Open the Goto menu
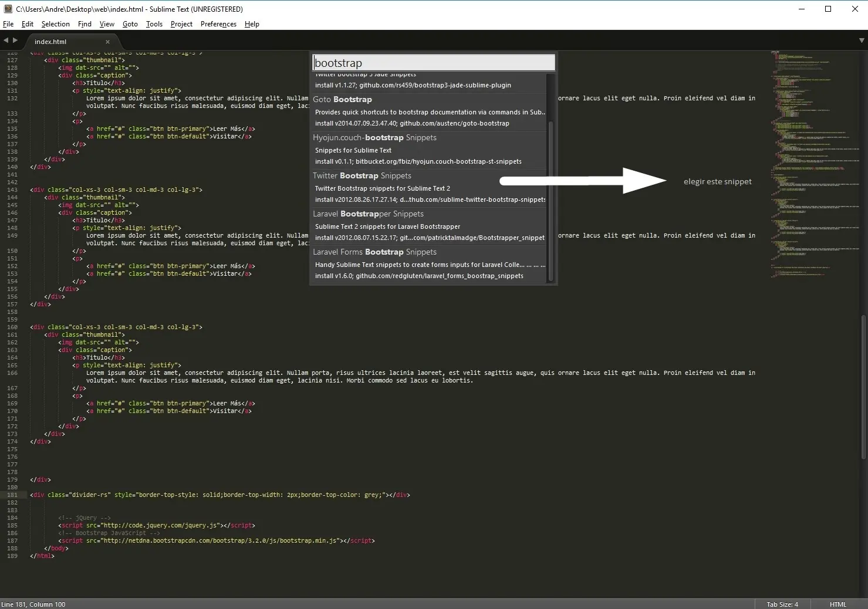Viewport: 868px width, 609px height. (130, 24)
